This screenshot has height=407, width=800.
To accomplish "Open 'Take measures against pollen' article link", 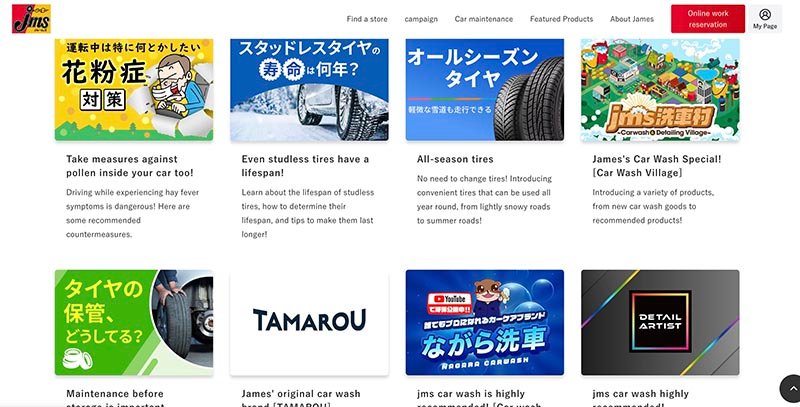I will point(130,166).
